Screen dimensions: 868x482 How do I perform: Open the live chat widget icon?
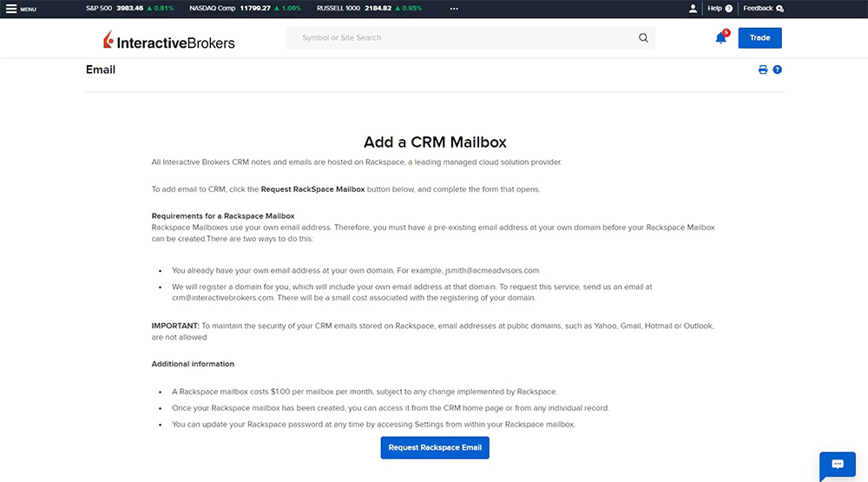click(x=838, y=465)
